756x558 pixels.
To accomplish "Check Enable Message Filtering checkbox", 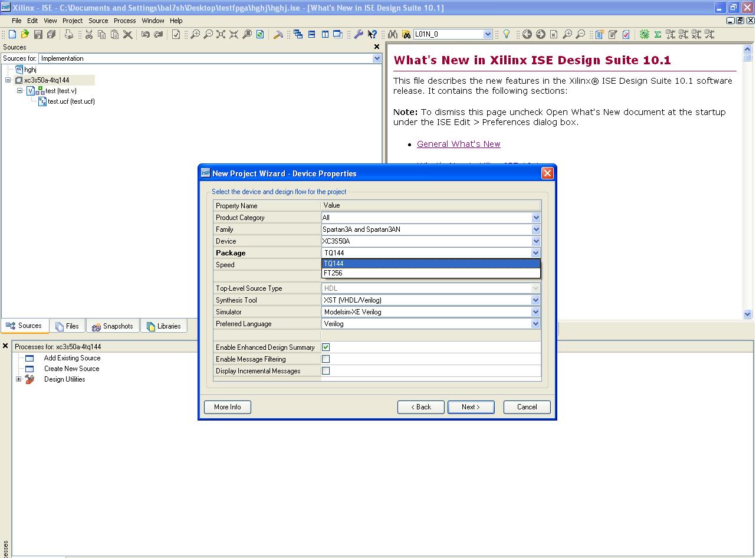I will (x=326, y=359).
